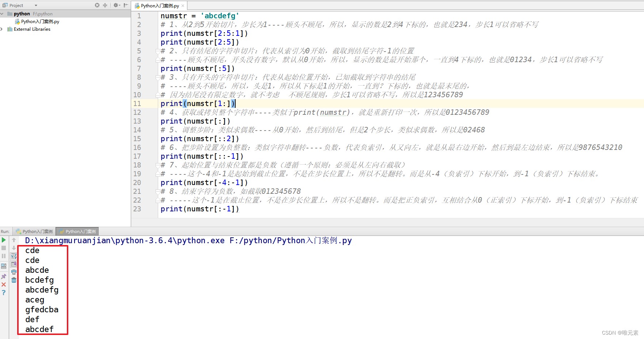This screenshot has height=339, width=644.
Task: Click the Pause output icon
Action: (4, 256)
